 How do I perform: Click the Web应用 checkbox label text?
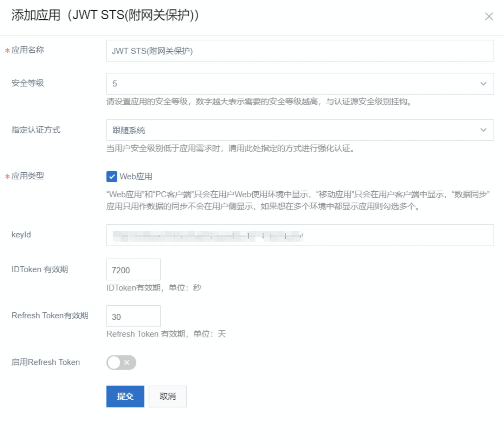(x=136, y=176)
